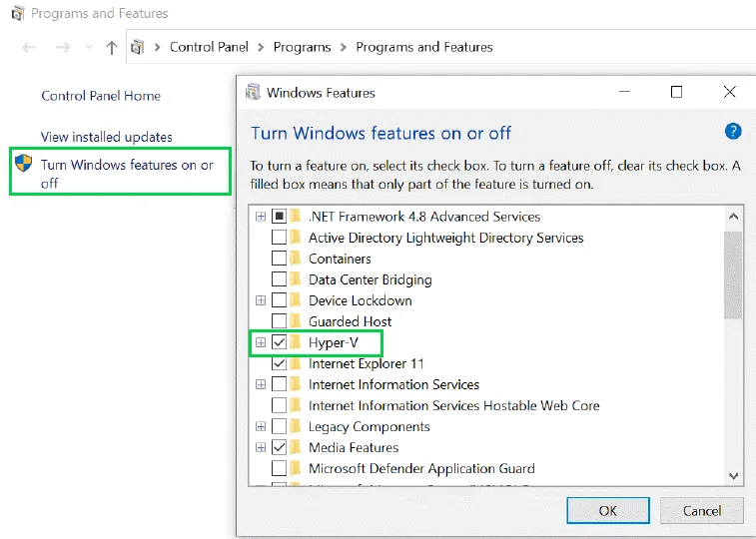Click the Active Directory Lightweight folder icon

coord(296,238)
